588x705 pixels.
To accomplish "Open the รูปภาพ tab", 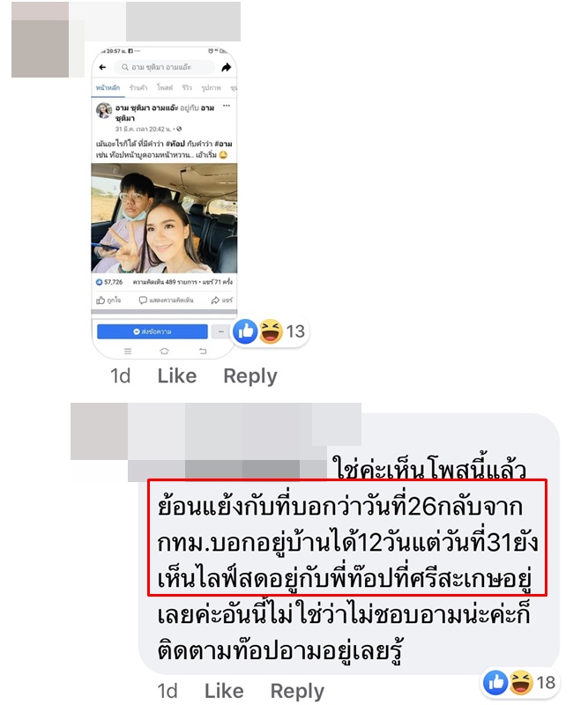I will 211,87.
